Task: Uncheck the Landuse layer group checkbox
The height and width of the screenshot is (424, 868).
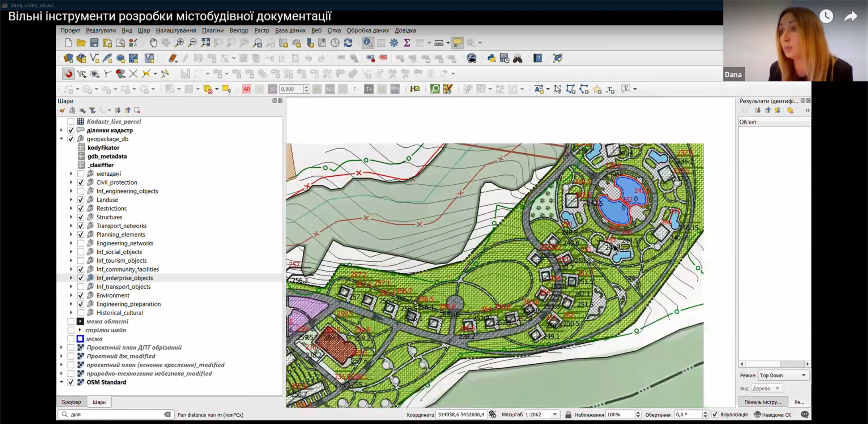Action: click(81, 200)
